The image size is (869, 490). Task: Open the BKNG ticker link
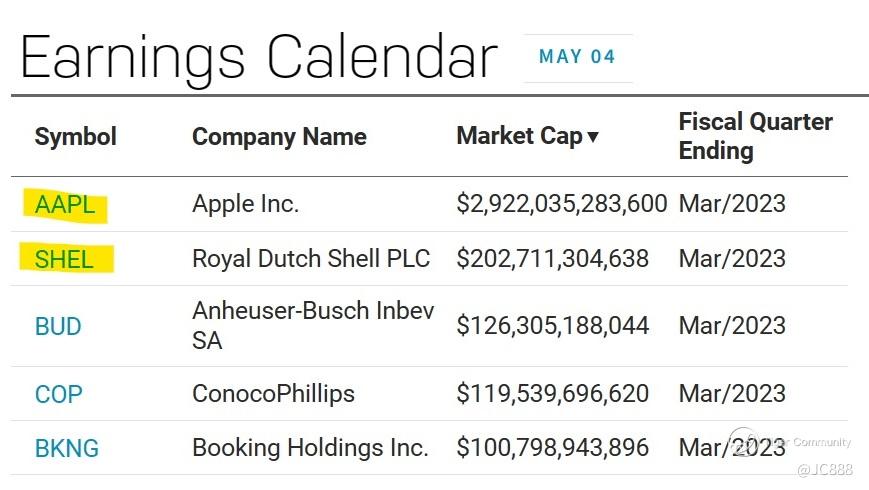pos(67,448)
